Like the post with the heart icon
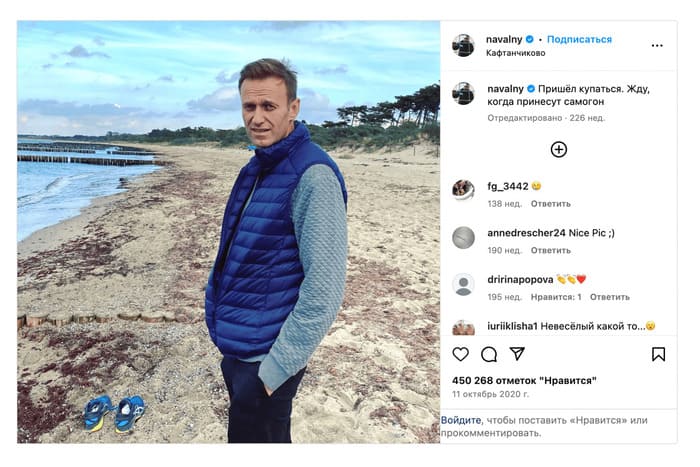Screen dimensions: 700x467 coord(460,354)
